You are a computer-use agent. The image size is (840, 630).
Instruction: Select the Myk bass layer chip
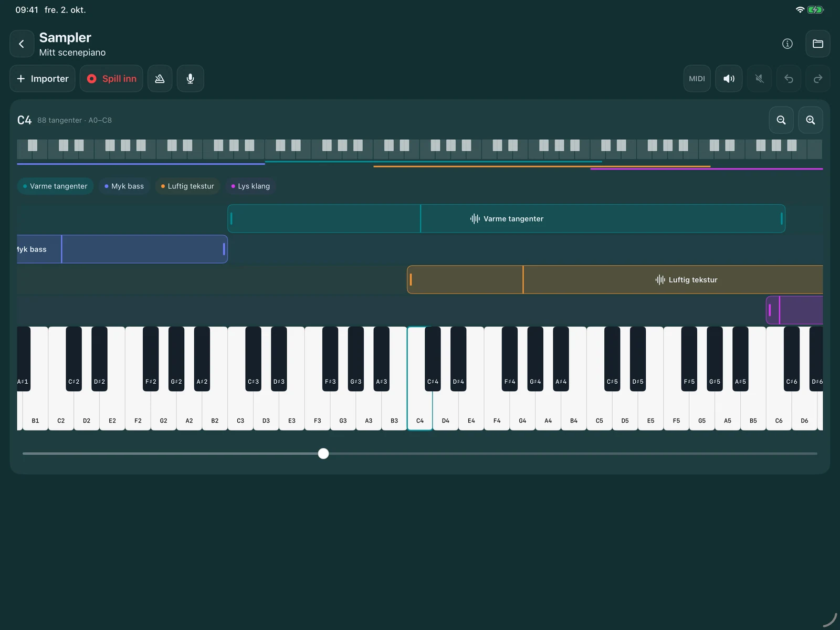[124, 186]
